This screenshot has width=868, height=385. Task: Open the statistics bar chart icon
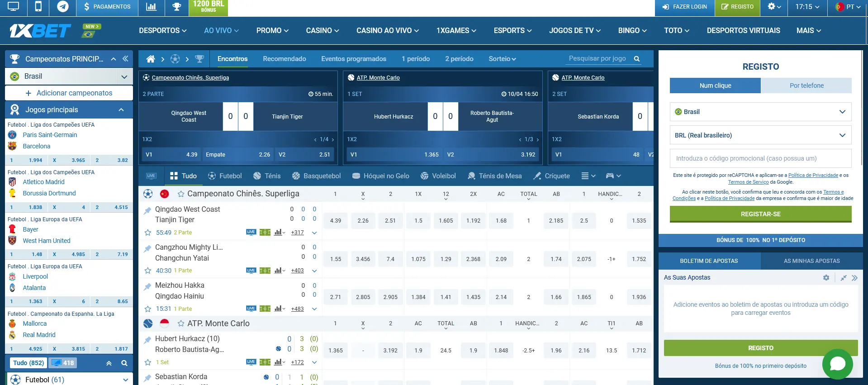coord(151,7)
